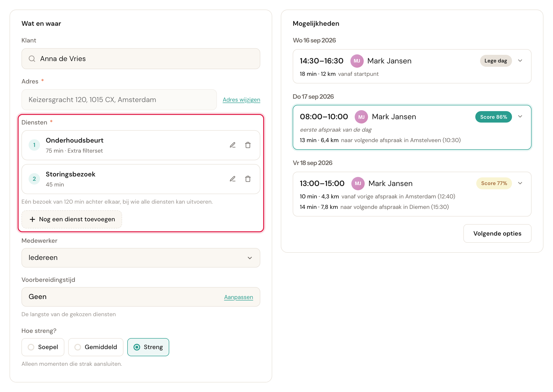Edit the Onderhoudsbeurt service with pencil icon
Screen dimensions: 553x392
tap(232, 145)
